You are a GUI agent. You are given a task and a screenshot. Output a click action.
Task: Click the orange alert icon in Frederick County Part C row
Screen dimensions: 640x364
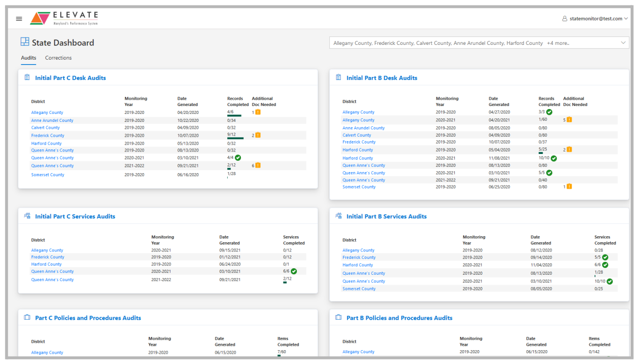pos(258,135)
